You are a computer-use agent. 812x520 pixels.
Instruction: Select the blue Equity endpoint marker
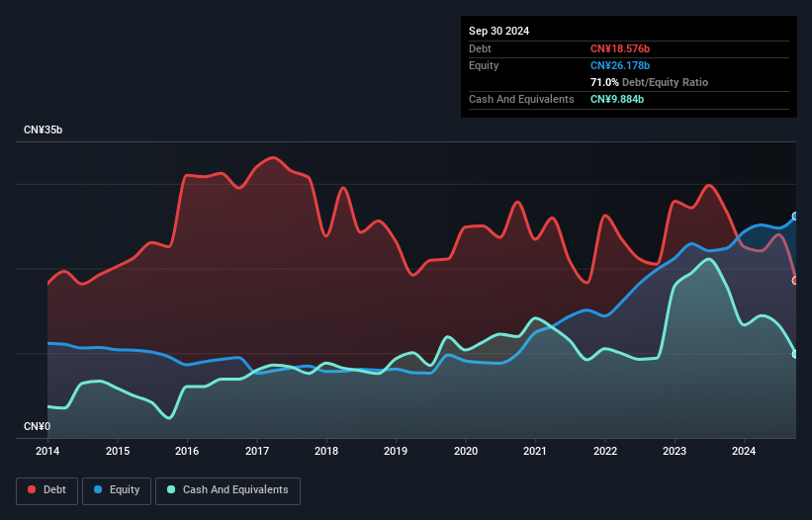(x=796, y=217)
